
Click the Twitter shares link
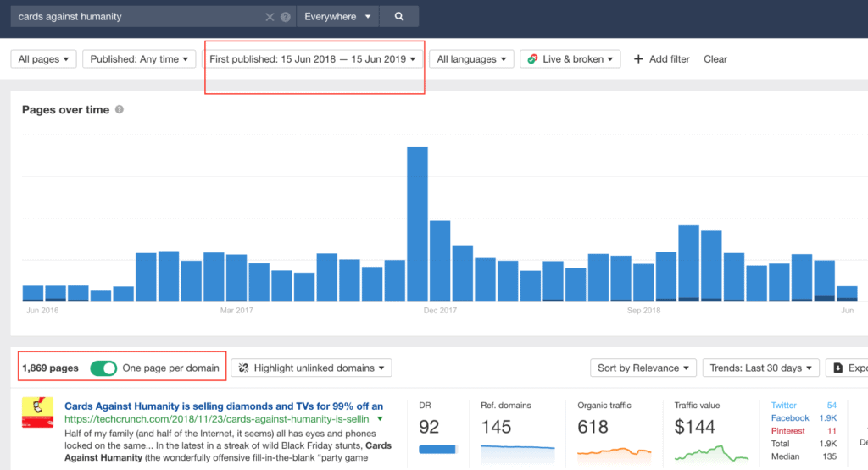pyautogui.click(x=783, y=406)
